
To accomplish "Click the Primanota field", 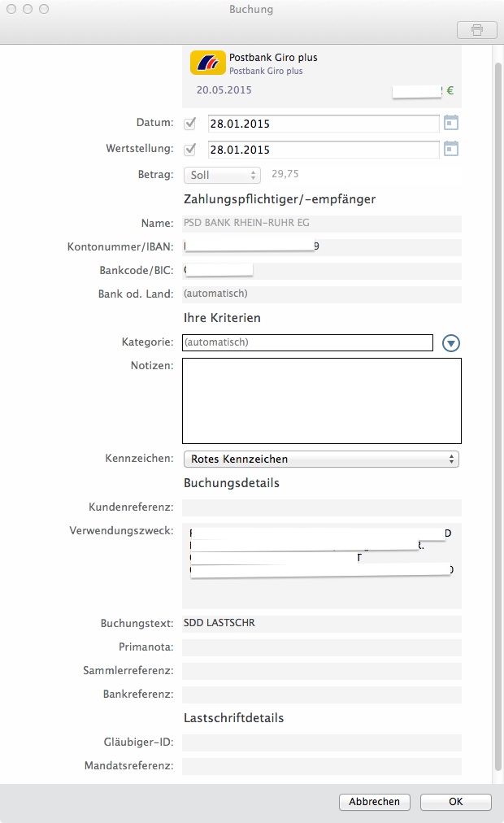I will click(x=321, y=647).
